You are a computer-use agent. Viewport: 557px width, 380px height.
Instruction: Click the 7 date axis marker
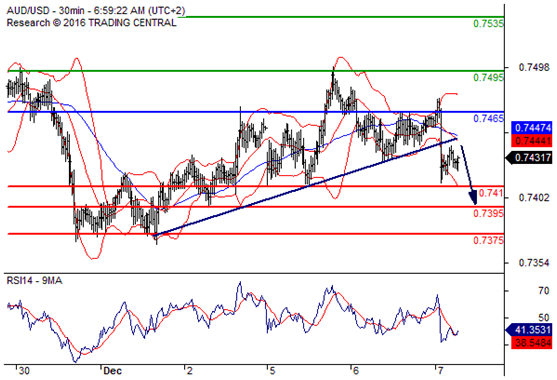tap(440, 371)
